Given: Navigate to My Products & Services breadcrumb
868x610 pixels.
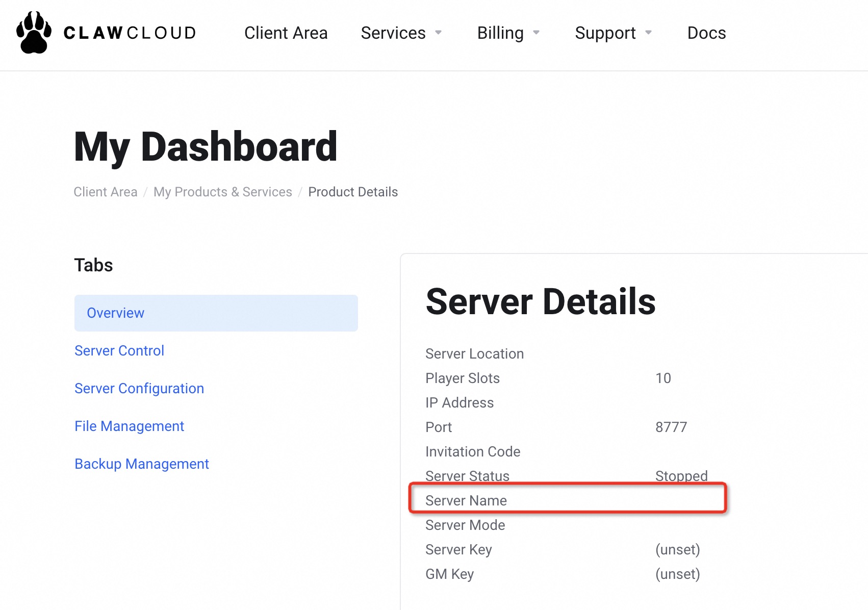Looking at the screenshot, I should tap(222, 192).
